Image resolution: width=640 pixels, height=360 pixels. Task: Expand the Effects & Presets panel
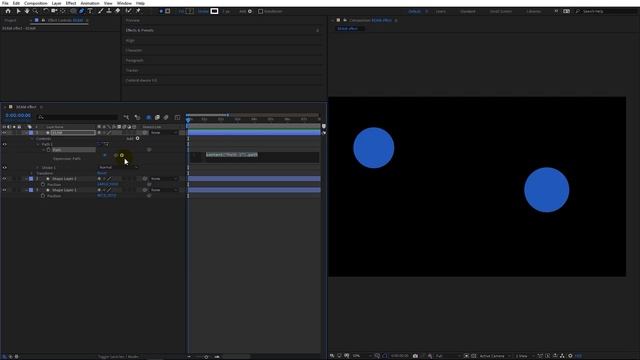140,30
